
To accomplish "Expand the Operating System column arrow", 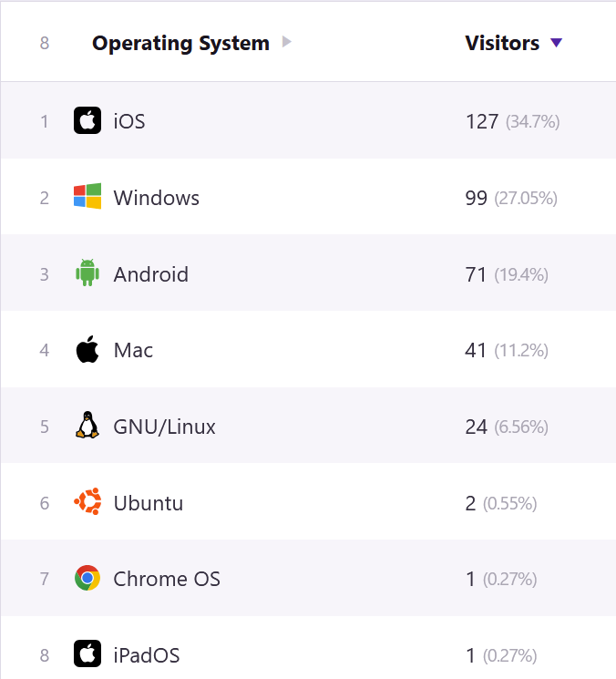I will (x=286, y=42).
